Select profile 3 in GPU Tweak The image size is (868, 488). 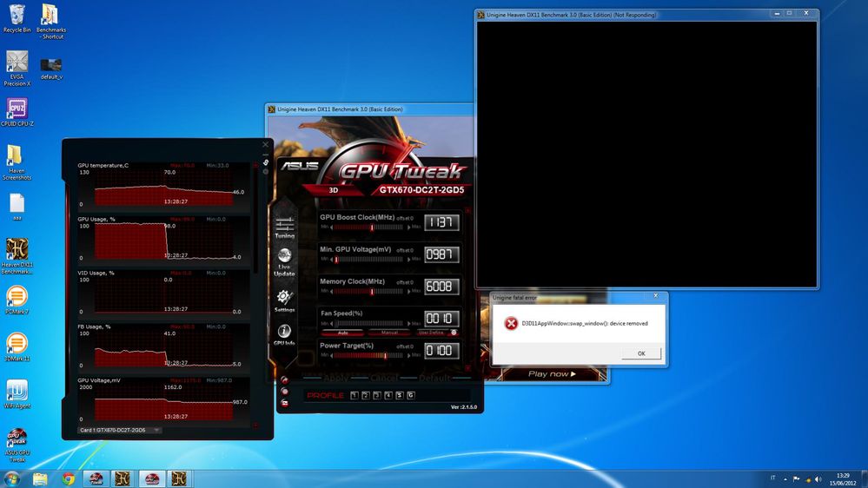(377, 395)
